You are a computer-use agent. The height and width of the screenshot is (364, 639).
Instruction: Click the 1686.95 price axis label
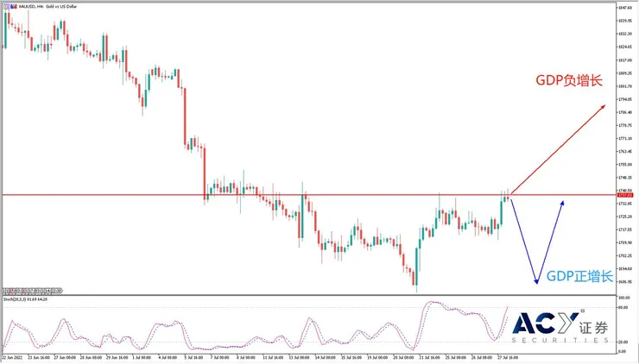pyautogui.click(x=624, y=282)
